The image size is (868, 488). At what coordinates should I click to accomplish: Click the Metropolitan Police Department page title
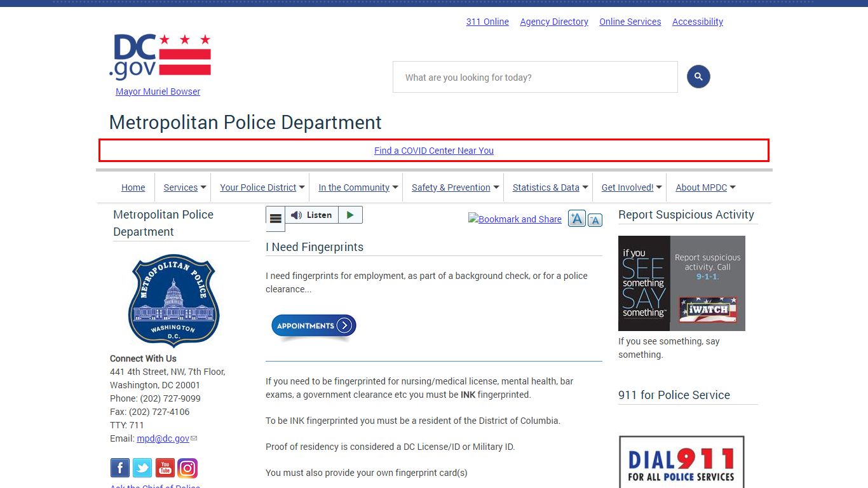[x=245, y=122]
